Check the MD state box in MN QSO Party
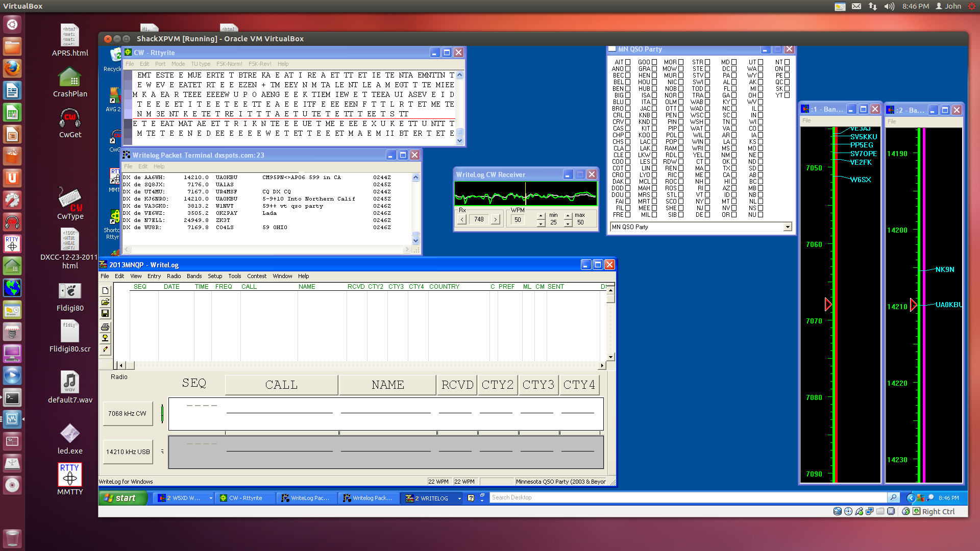Viewport: 980px width, 551px height. coord(734,62)
